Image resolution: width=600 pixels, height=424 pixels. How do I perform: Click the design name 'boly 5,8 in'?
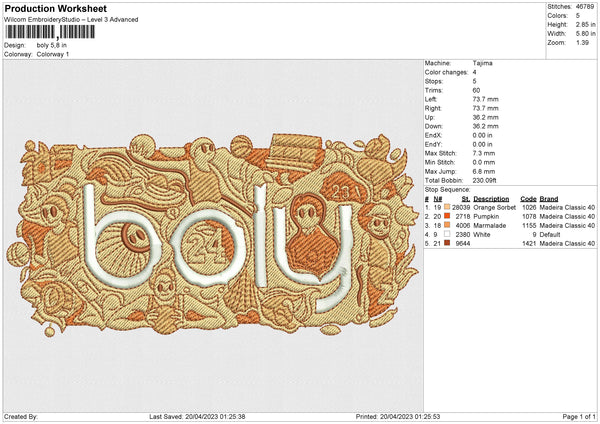[x=52, y=45]
